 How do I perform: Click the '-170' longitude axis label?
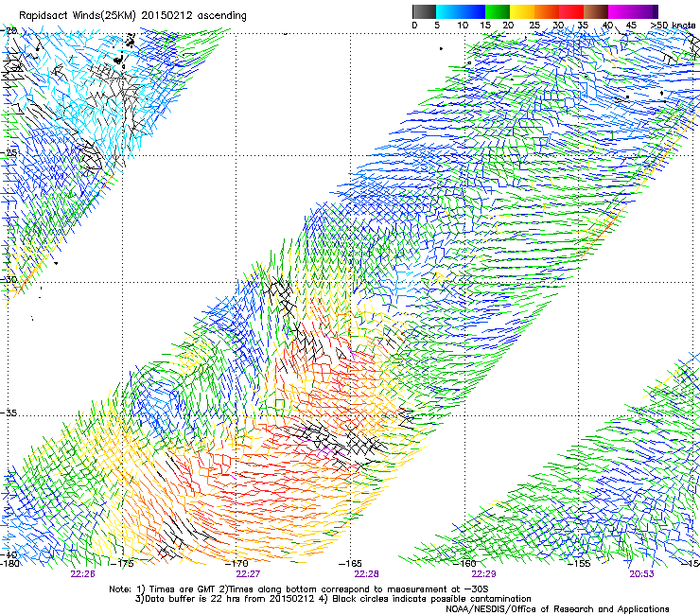pyautogui.click(x=236, y=563)
